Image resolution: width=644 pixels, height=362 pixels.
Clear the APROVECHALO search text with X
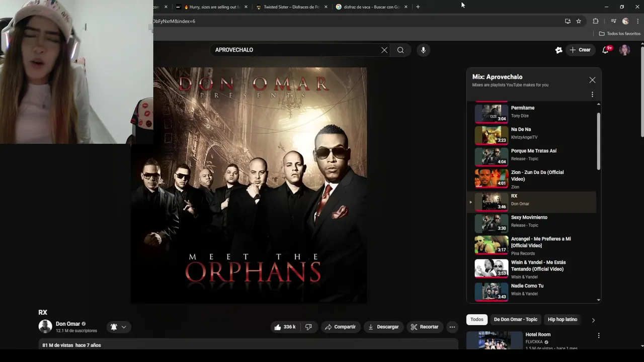pos(384,50)
